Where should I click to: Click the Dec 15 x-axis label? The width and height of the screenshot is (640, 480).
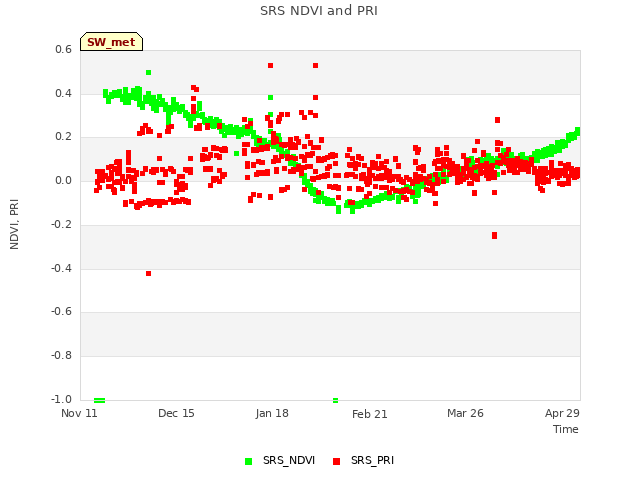point(176,413)
